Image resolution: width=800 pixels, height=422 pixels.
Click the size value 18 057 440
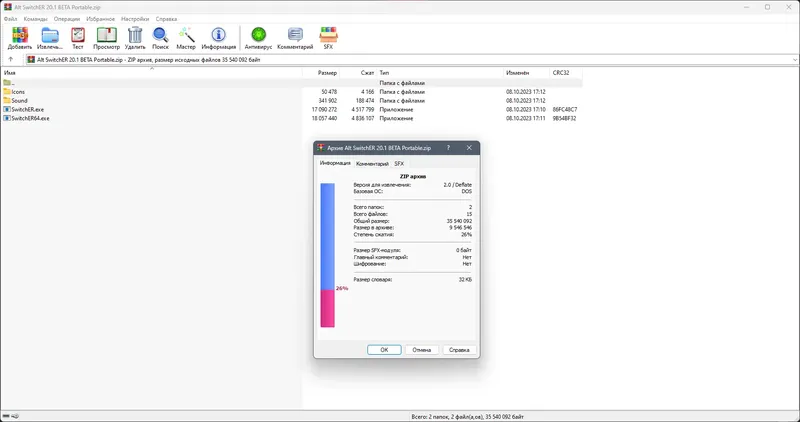click(324, 118)
